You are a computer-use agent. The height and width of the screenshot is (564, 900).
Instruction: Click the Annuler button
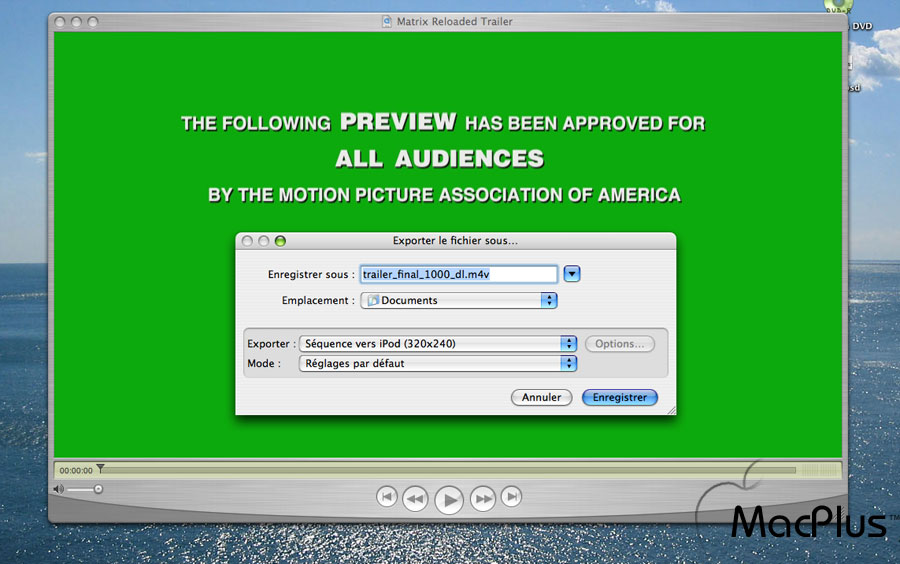541,397
